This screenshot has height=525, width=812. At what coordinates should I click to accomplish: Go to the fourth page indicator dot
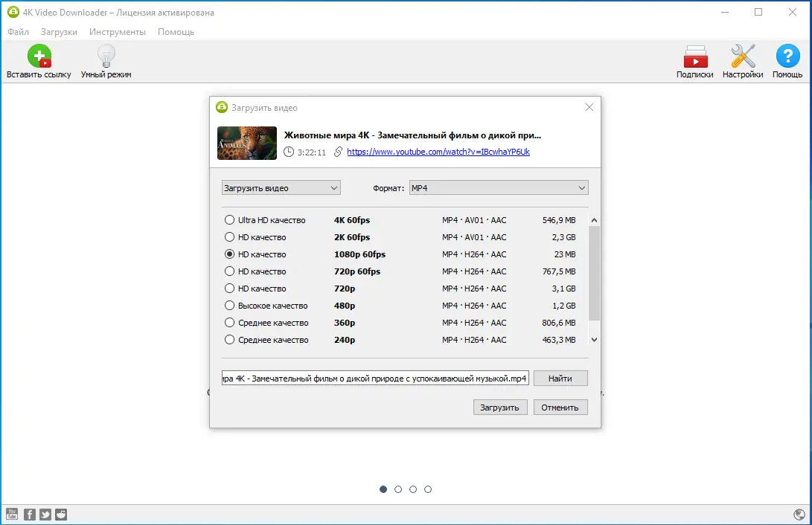tap(428, 489)
